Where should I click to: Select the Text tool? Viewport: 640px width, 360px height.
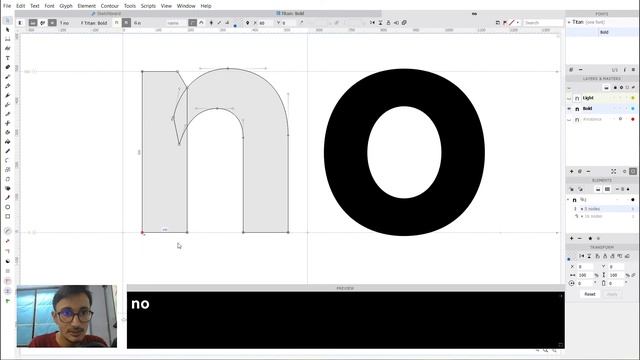[x=7, y=58]
